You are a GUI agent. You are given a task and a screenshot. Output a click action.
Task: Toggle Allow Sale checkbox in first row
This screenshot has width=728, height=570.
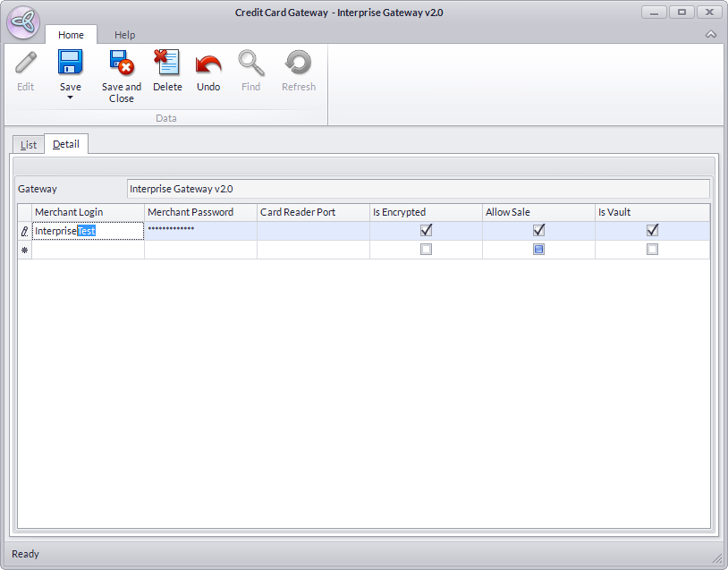(538, 231)
